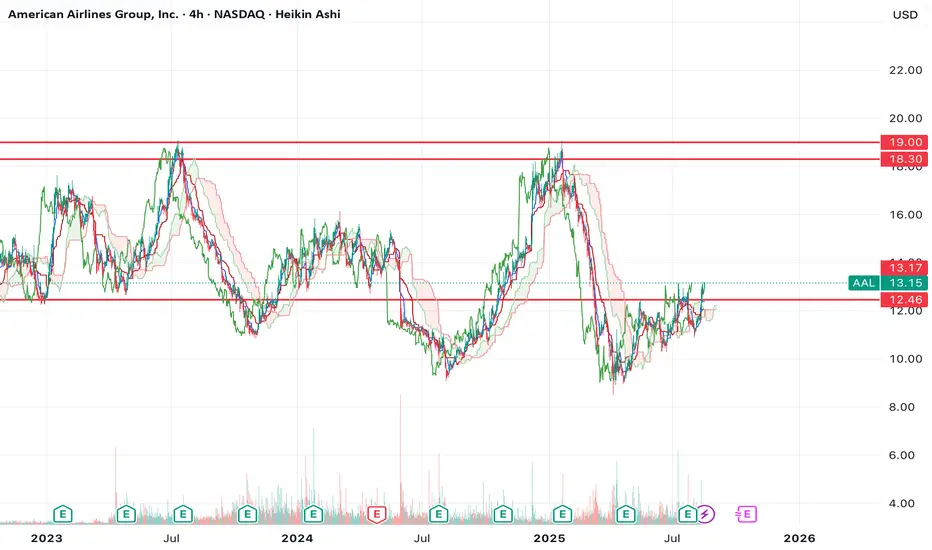Click the red 12.46 price line tag
This screenshot has height=550, width=932.
[904, 300]
